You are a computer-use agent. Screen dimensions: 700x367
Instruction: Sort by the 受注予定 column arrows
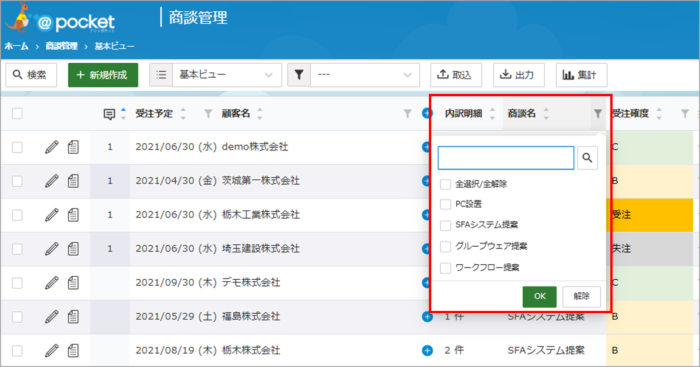point(183,113)
